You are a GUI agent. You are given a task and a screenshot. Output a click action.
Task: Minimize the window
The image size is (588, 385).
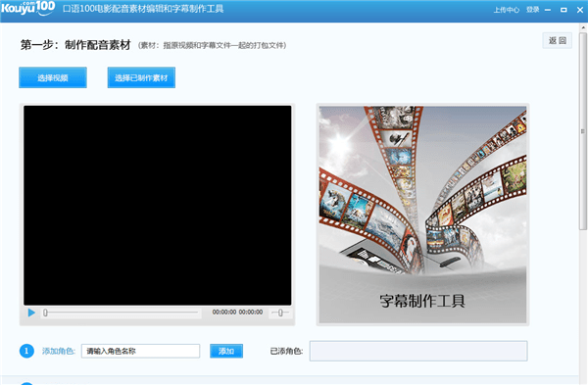(548, 10)
